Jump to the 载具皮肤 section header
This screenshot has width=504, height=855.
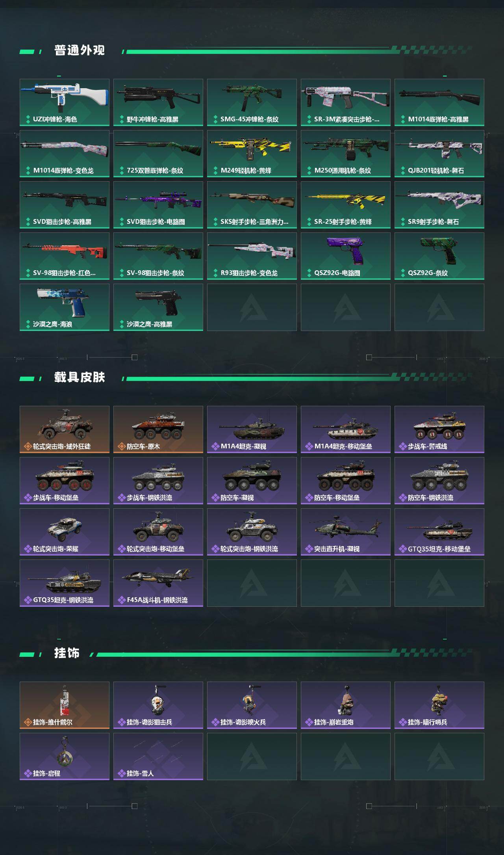[x=80, y=377]
